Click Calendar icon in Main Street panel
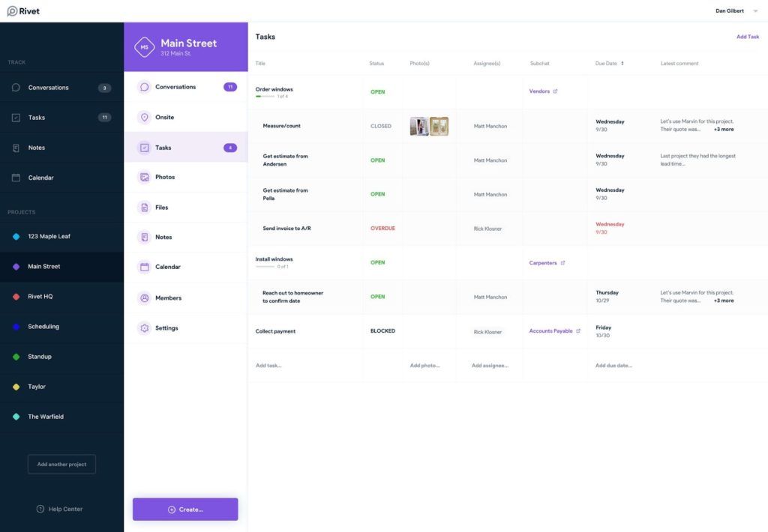768x532 pixels. pos(145,267)
